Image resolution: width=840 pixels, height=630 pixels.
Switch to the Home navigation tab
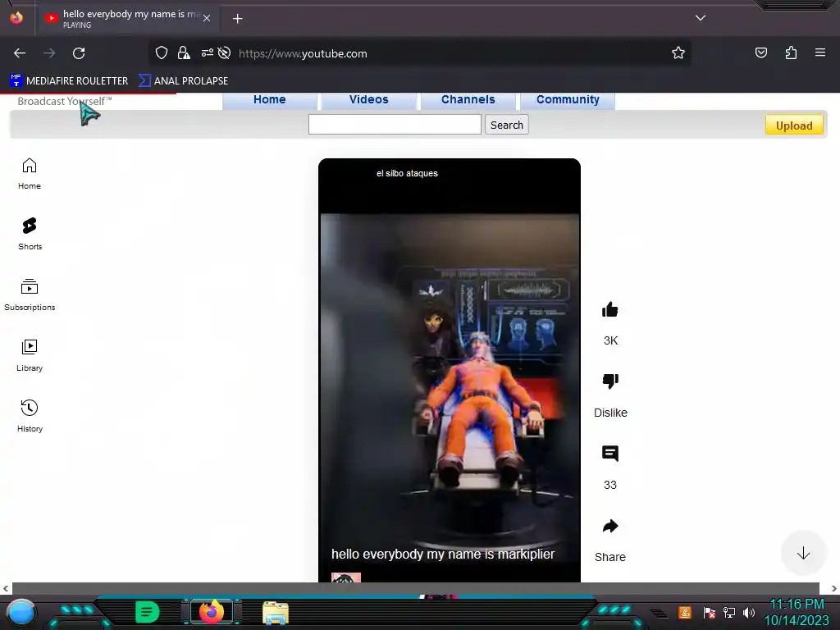coord(269,100)
